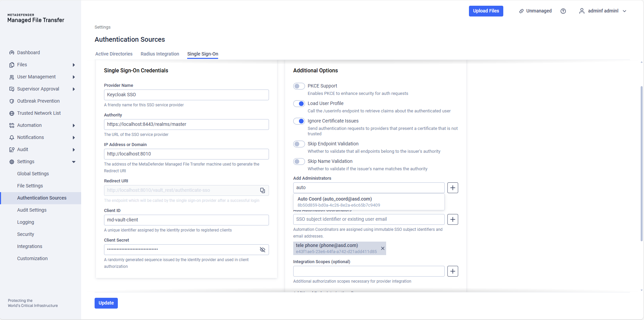The image size is (644, 320).
Task: Click the plus icon for Integration Scopes
Action: (452, 271)
